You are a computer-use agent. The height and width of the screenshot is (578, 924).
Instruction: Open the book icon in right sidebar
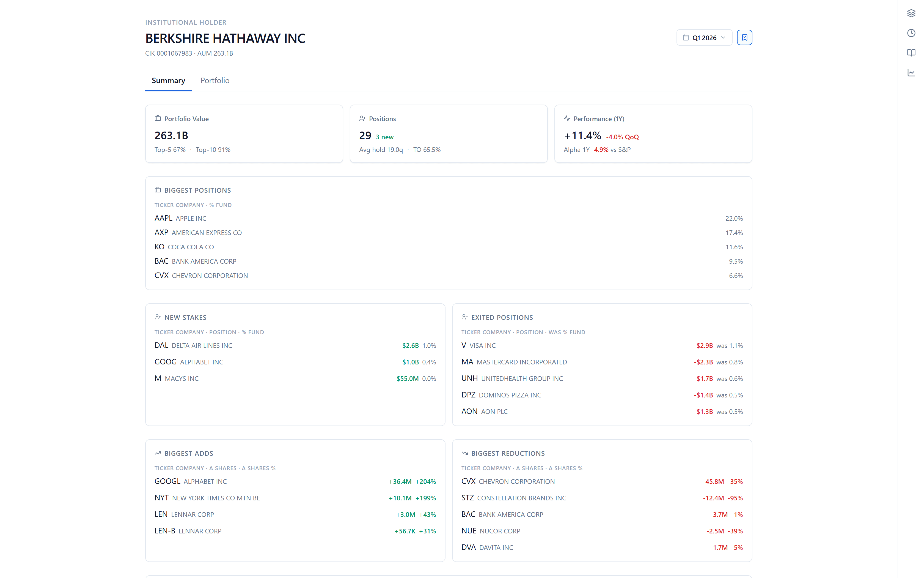click(x=911, y=53)
